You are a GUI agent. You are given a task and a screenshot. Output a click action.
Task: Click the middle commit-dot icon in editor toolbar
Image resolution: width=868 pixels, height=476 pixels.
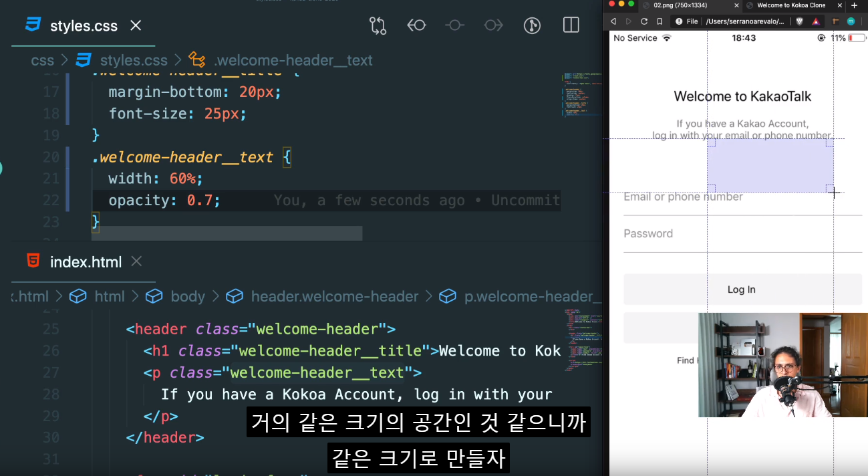(455, 25)
